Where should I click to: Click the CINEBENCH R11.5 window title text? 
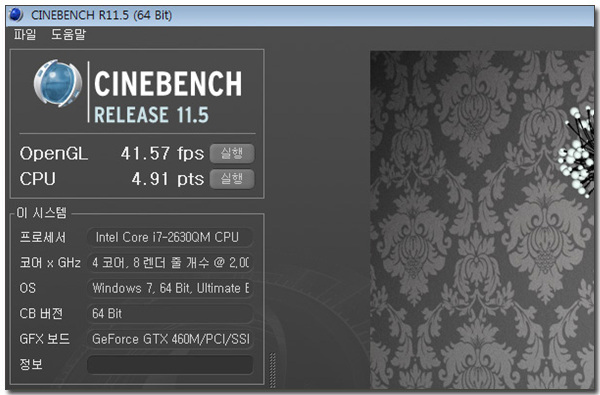tap(101, 15)
